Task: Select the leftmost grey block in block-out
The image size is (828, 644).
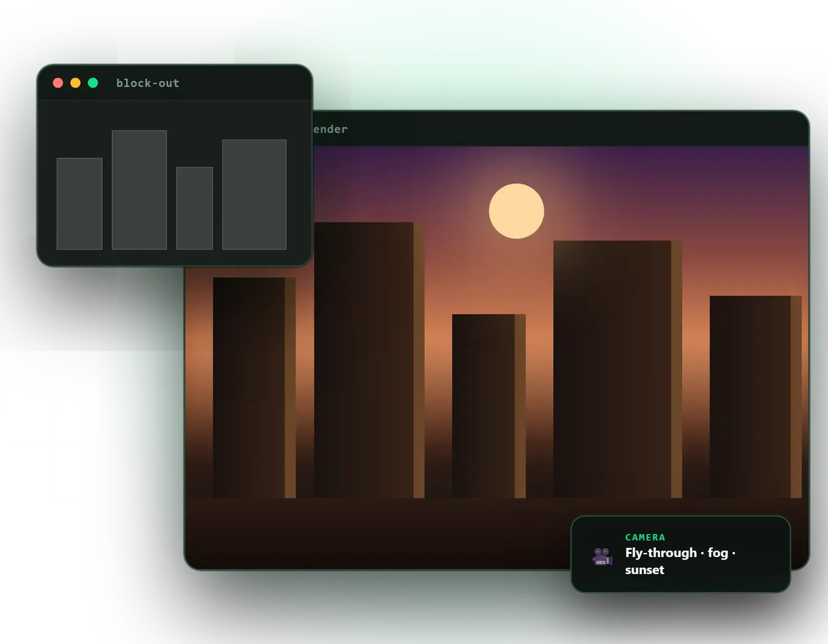Action: pos(79,204)
